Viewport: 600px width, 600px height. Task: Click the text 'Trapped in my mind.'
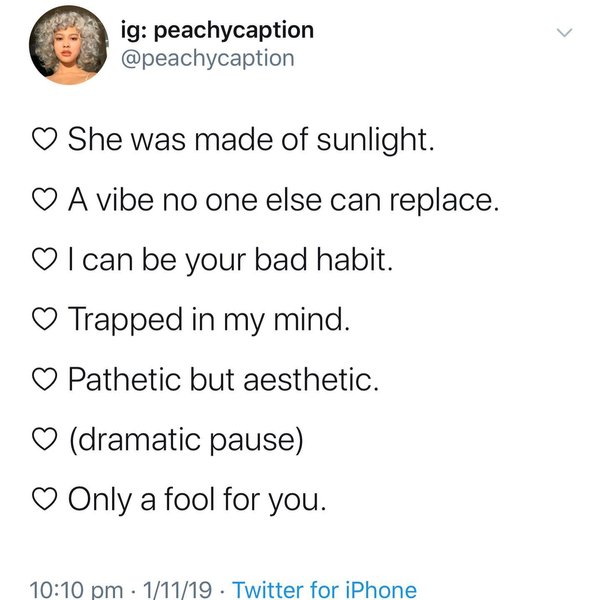pyautogui.click(x=212, y=320)
